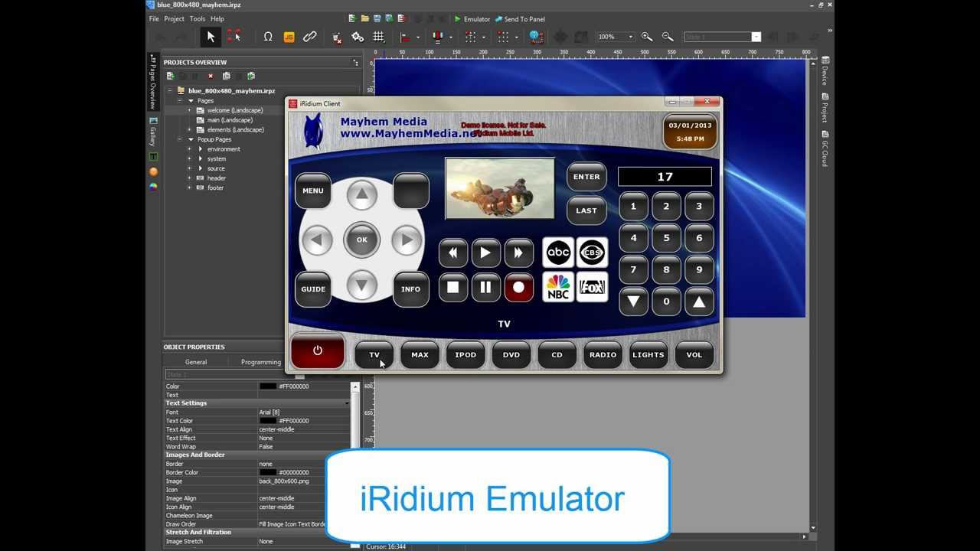
Task: Switch to the Programming properties tab
Action: click(x=261, y=362)
